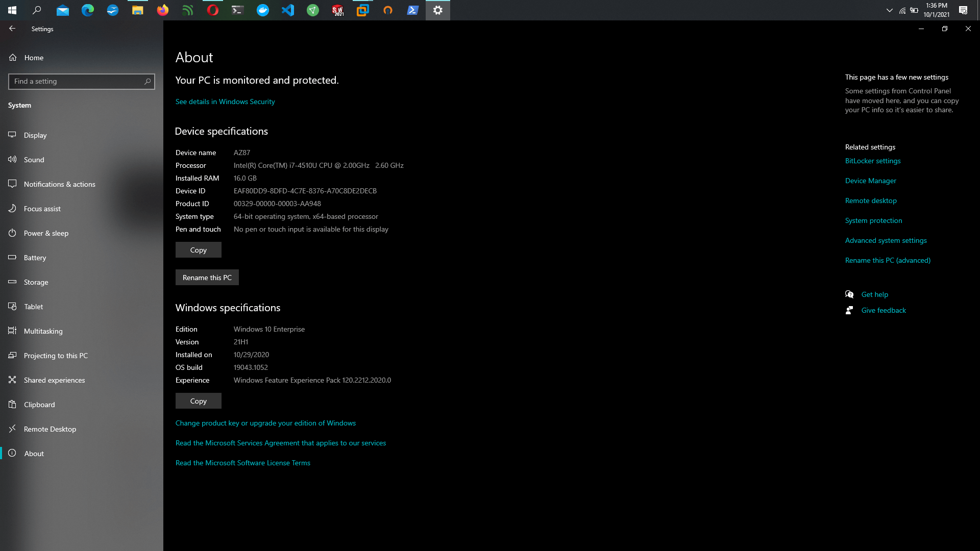Click the Power & sleep icon
The width and height of the screenshot is (980, 551).
click(x=12, y=233)
